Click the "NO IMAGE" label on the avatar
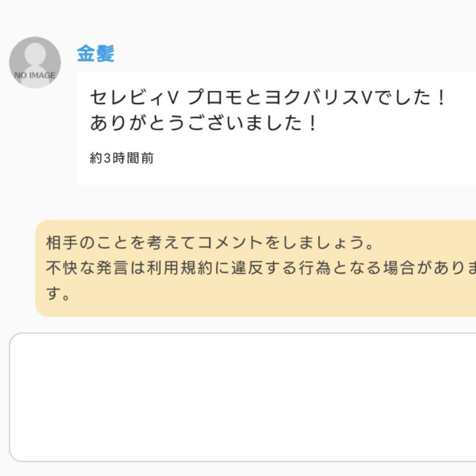This screenshot has width=476, height=476. point(35,75)
